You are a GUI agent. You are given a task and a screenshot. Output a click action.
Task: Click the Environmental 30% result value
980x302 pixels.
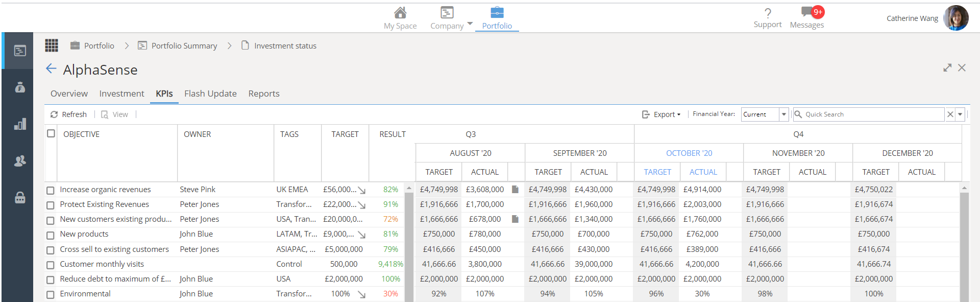[x=390, y=293]
